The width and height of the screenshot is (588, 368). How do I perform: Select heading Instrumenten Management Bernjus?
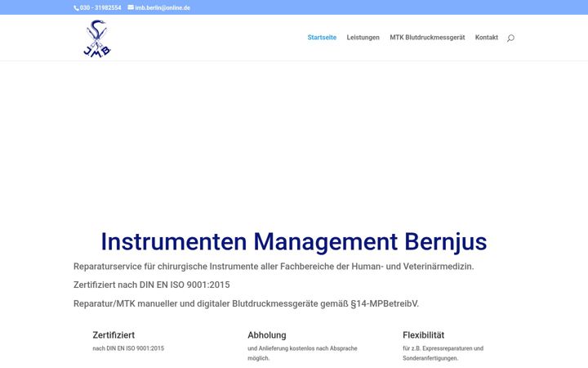pyautogui.click(x=294, y=241)
